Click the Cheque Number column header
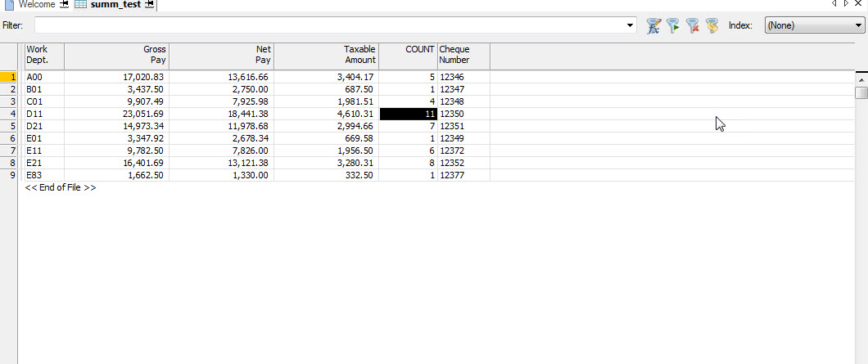Image resolution: width=868 pixels, height=364 pixels. (x=463, y=55)
